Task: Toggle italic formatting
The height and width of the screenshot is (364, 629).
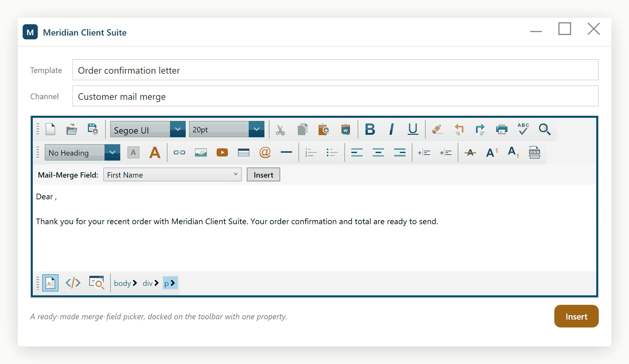Action: click(391, 129)
